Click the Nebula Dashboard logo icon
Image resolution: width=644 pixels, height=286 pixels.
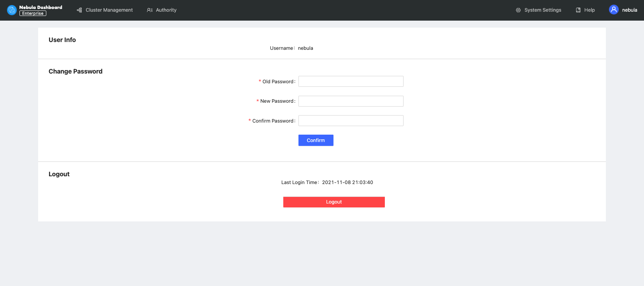[12, 10]
